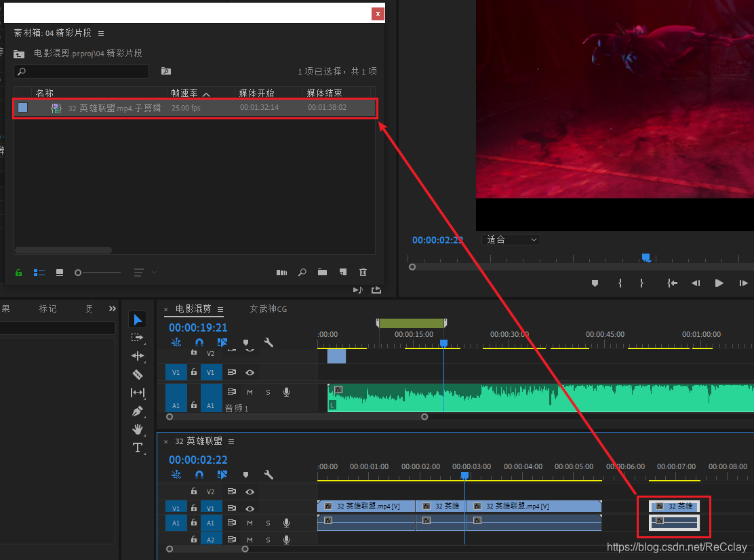754x560 pixels.
Task: Select the Hand tool
Action: pyautogui.click(x=138, y=429)
